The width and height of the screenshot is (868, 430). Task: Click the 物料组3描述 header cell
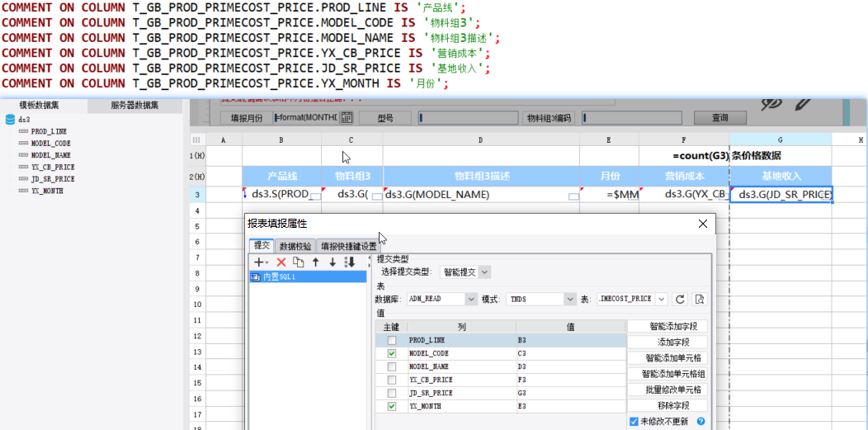[481, 176]
